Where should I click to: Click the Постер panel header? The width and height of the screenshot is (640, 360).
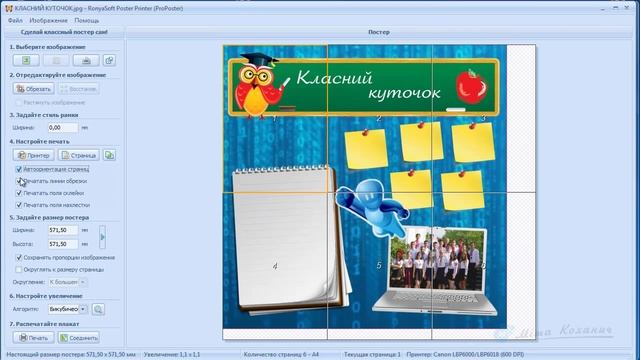pyautogui.click(x=379, y=32)
